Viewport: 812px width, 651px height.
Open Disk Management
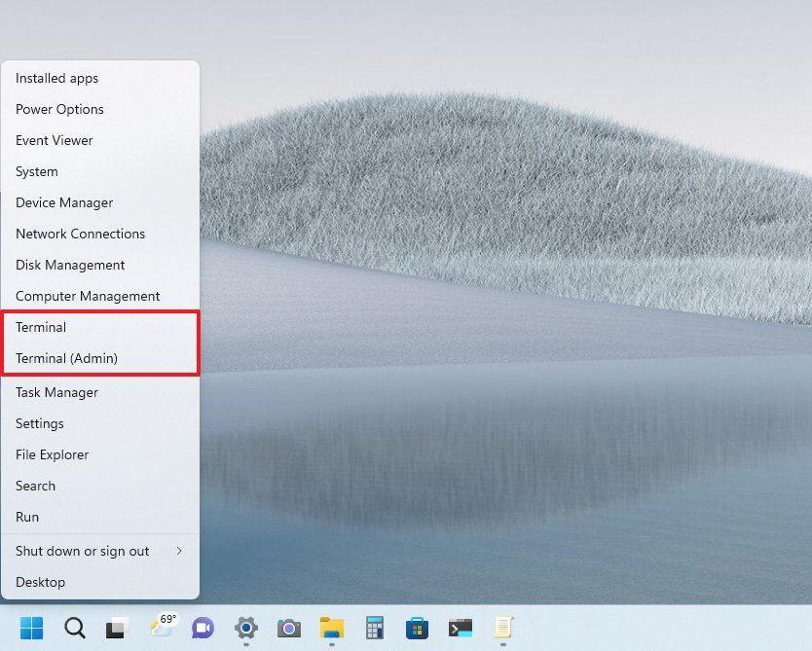click(70, 265)
